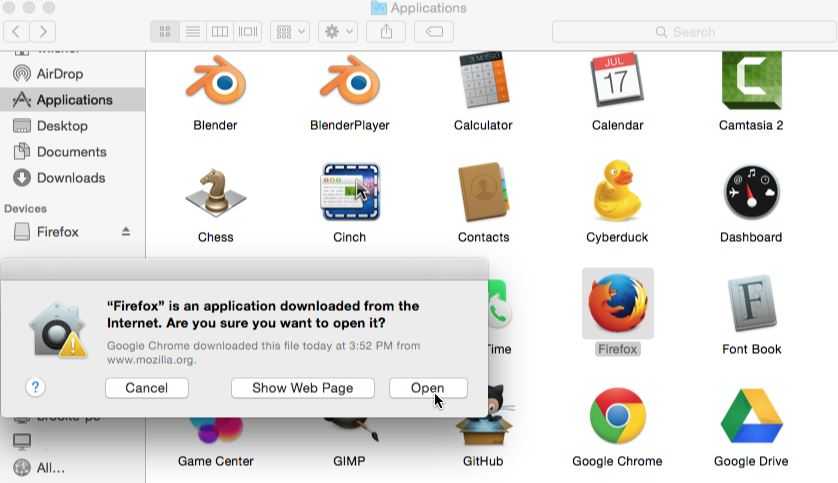Click Cancel in the Firefox dialog
Screen dimensions: 838x483
click(x=147, y=388)
